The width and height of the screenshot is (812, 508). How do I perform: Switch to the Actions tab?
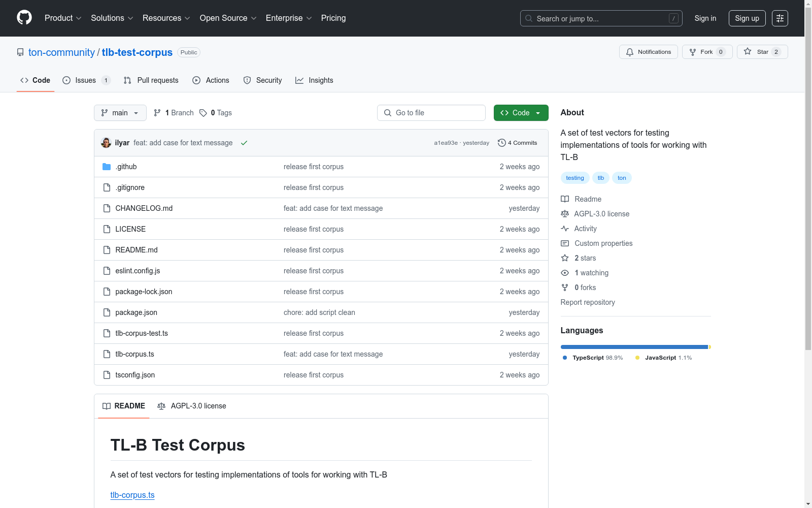[211, 80]
